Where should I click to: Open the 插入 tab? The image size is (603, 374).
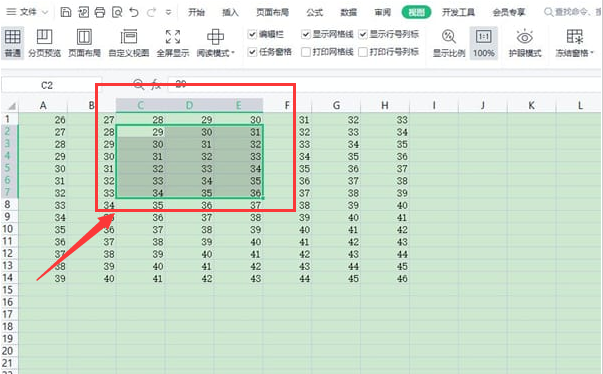[230, 13]
